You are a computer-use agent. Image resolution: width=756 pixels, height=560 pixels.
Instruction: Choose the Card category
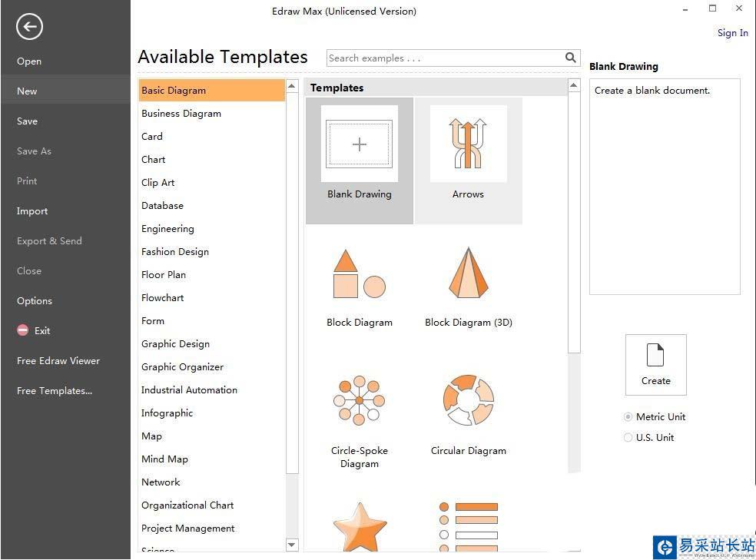(211, 137)
